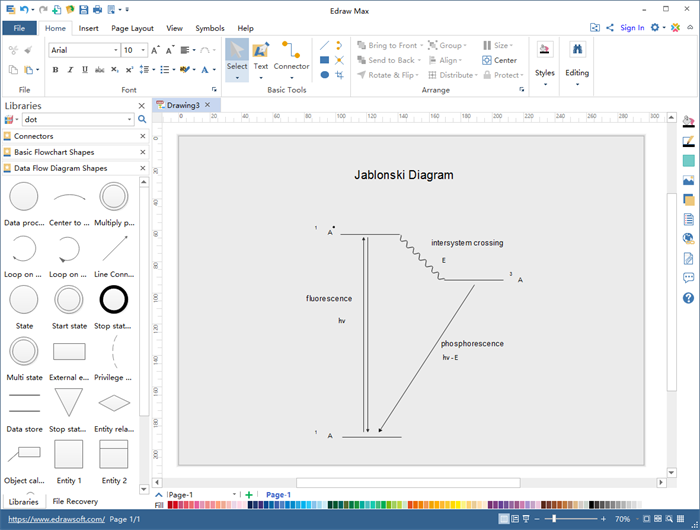700x530 pixels.
Task: Expand the Styles dropdown
Action: coord(545,83)
